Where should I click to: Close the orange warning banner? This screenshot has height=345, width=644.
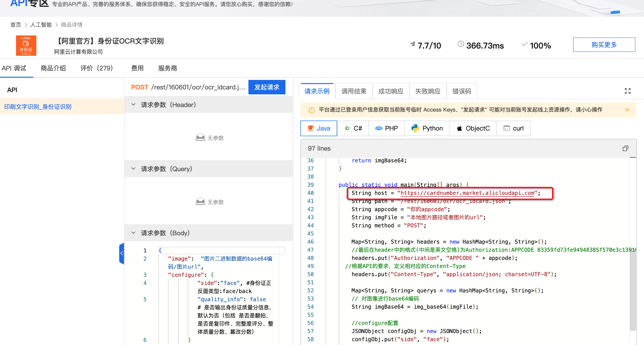[x=627, y=110]
